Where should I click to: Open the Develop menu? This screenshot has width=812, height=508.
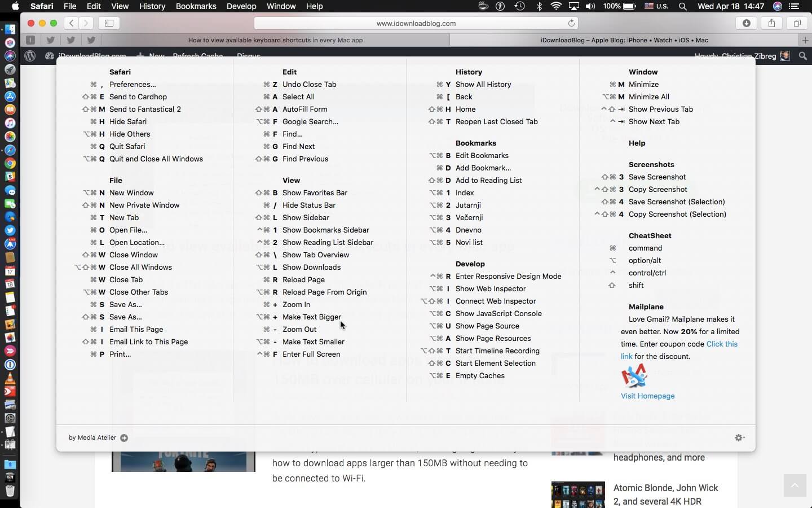pos(241,6)
